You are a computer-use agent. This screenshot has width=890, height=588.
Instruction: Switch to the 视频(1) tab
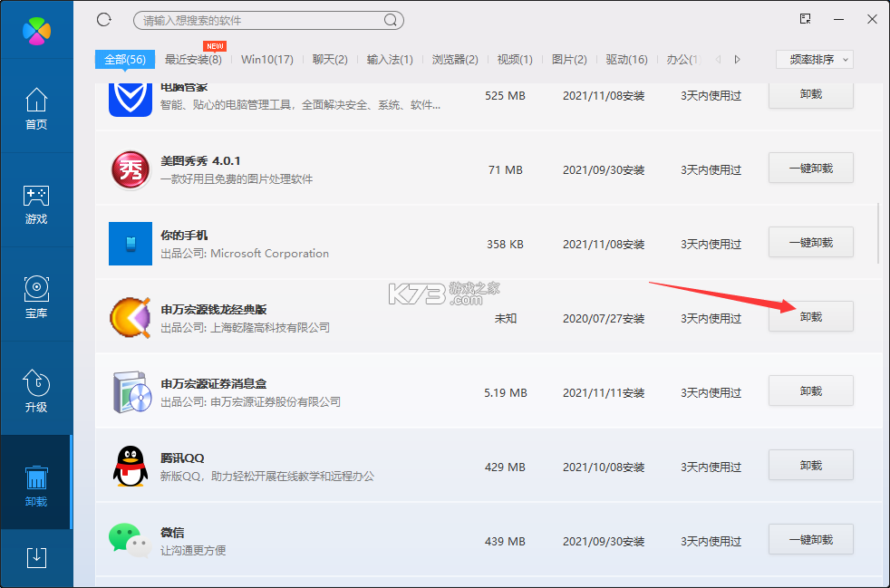click(x=515, y=60)
